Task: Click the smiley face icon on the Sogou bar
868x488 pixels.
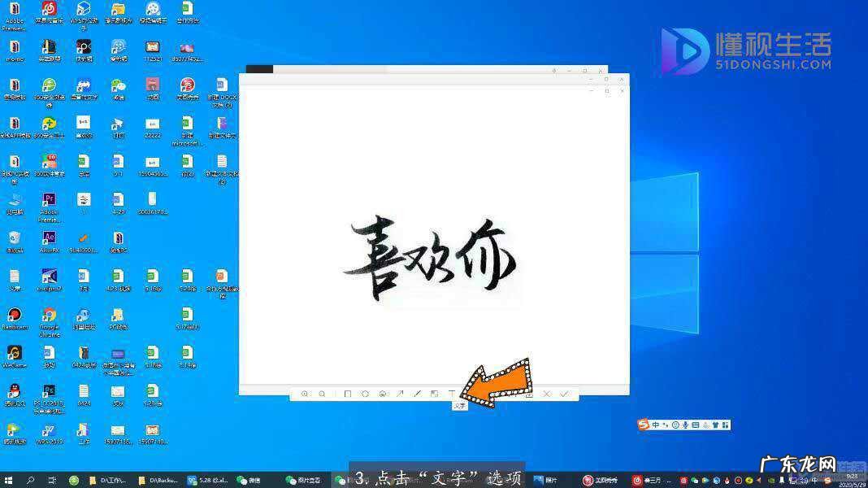Action: pyautogui.click(x=675, y=425)
